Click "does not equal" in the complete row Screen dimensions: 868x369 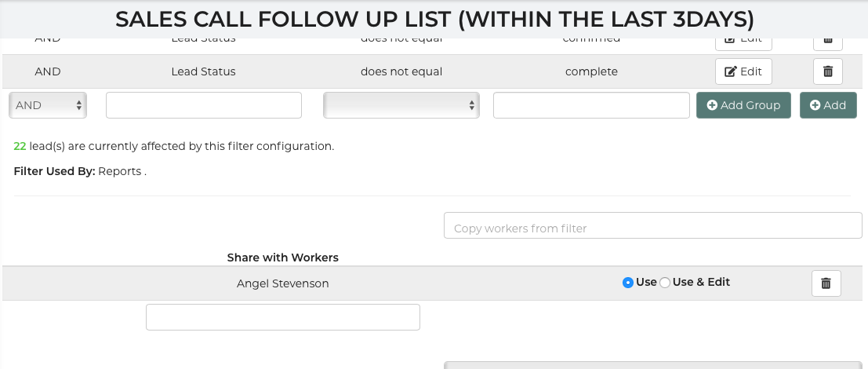click(x=401, y=71)
